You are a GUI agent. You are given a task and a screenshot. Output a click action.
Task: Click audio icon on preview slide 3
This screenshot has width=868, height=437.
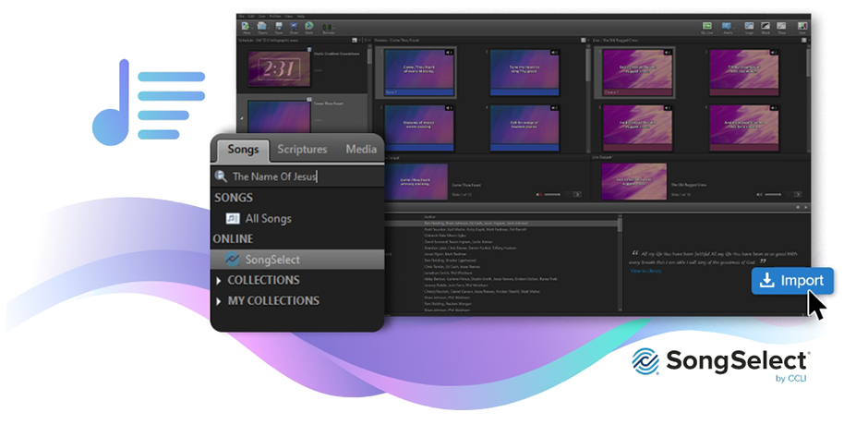[449, 107]
